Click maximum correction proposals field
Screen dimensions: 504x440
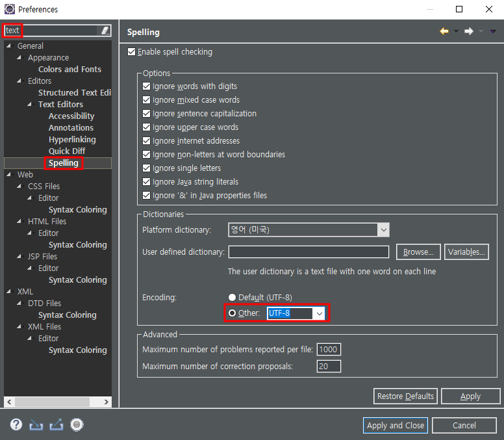[x=329, y=367]
